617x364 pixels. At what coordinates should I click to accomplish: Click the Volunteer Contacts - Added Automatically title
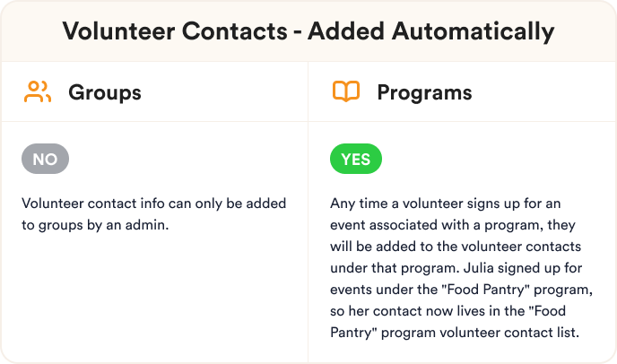(308, 31)
